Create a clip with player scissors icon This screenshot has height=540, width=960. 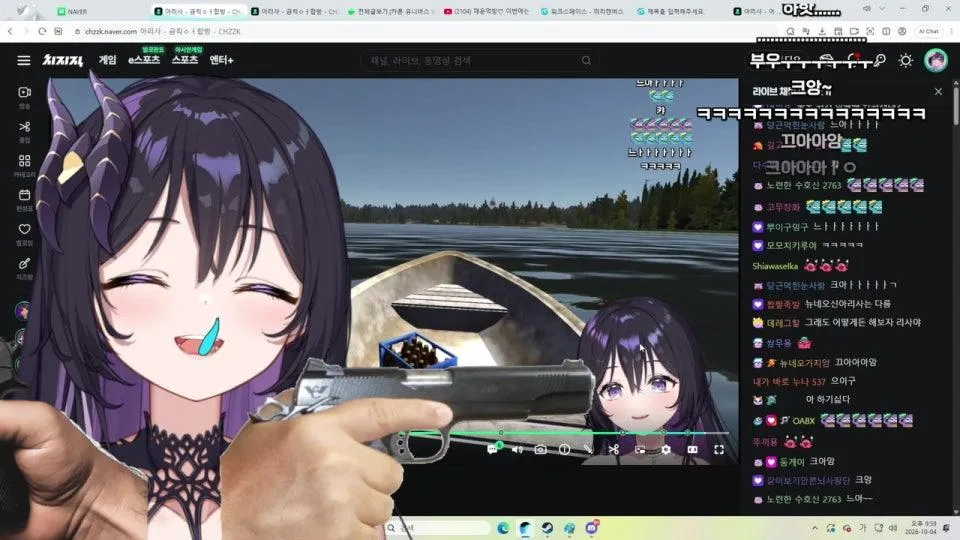[613, 449]
